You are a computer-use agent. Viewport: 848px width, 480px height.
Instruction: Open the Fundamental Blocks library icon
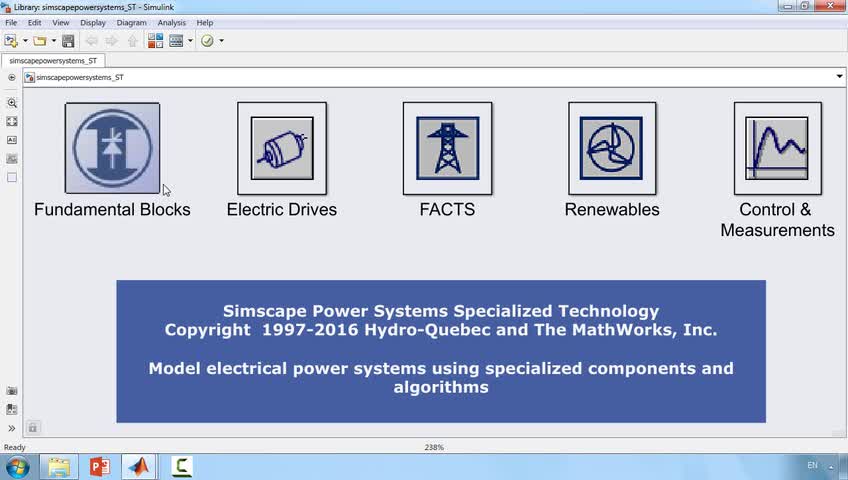[112, 148]
